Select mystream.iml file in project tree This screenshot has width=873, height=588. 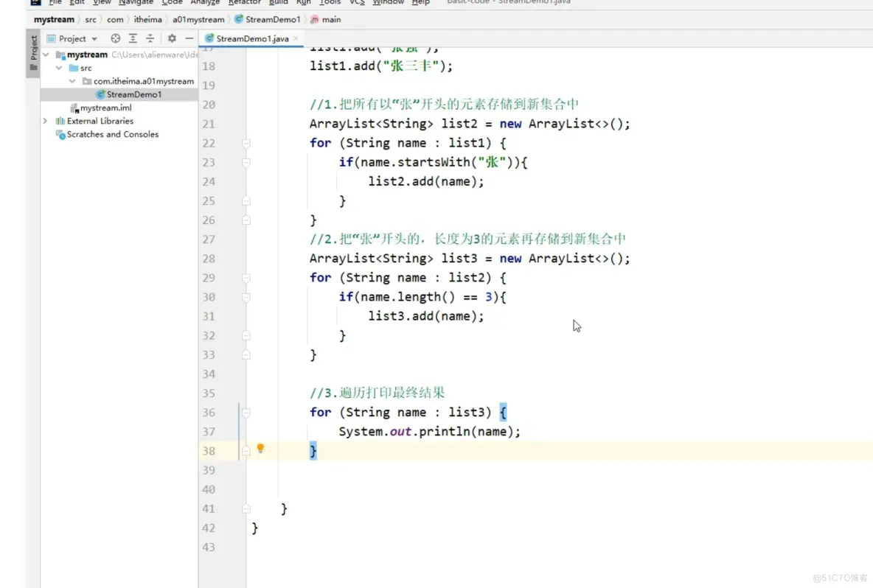[105, 108]
